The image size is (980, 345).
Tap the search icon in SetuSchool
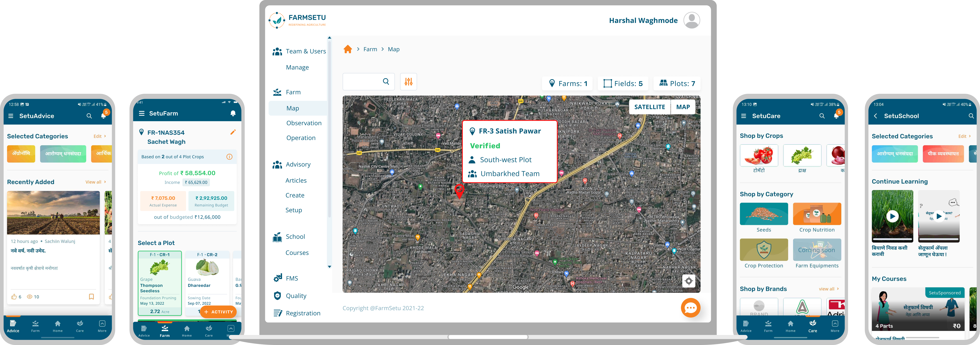click(x=971, y=116)
